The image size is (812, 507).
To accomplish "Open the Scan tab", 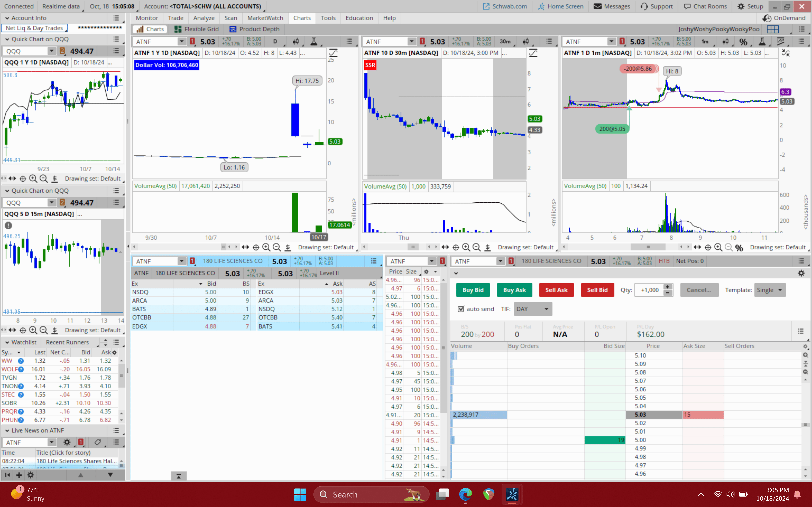I will pyautogui.click(x=230, y=18).
